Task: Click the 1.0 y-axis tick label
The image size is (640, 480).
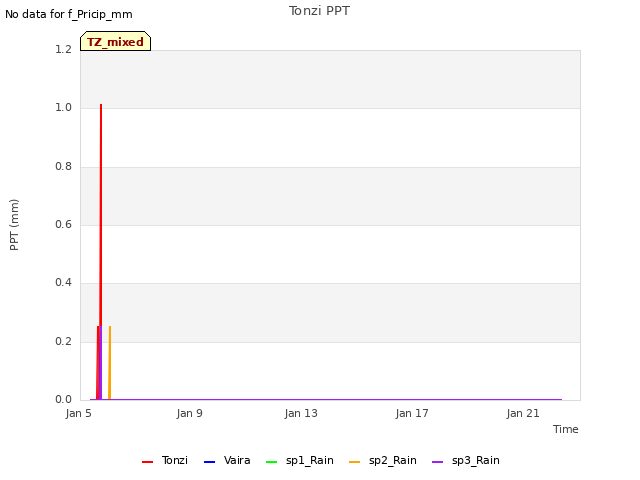Action: 63,108
